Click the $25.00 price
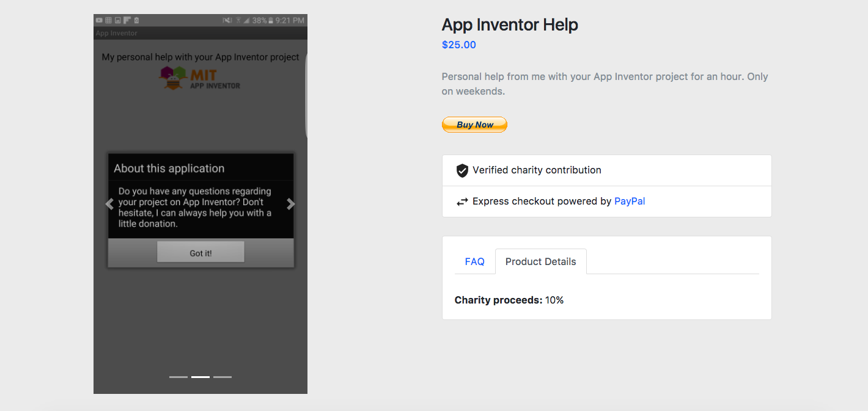The width and height of the screenshot is (868, 411). pos(458,45)
